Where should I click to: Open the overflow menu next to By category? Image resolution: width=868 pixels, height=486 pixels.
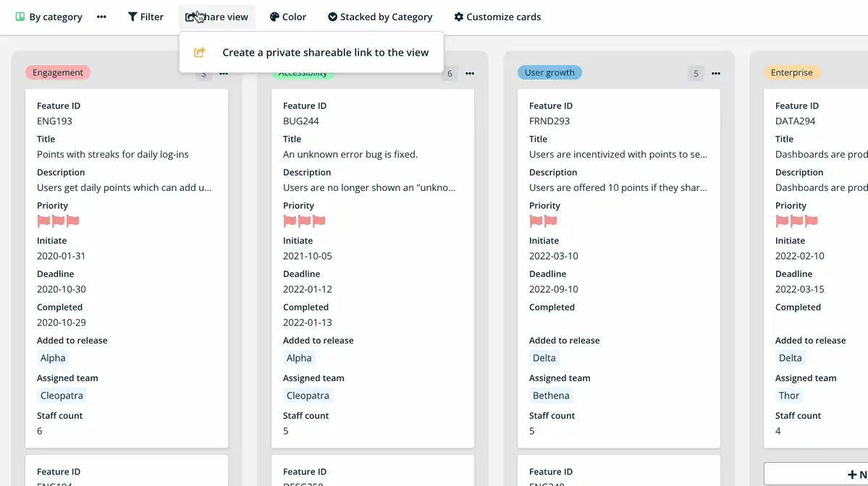pyautogui.click(x=101, y=17)
